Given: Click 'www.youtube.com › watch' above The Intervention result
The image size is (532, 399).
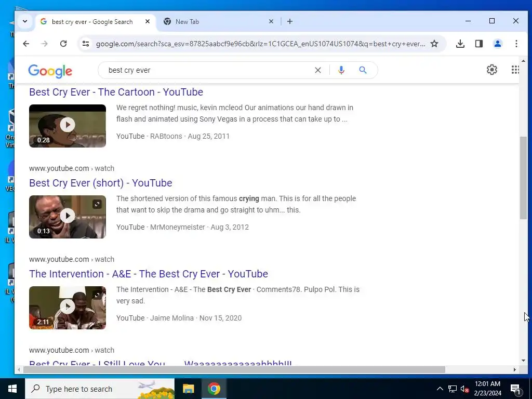Looking at the screenshot, I should [72, 259].
